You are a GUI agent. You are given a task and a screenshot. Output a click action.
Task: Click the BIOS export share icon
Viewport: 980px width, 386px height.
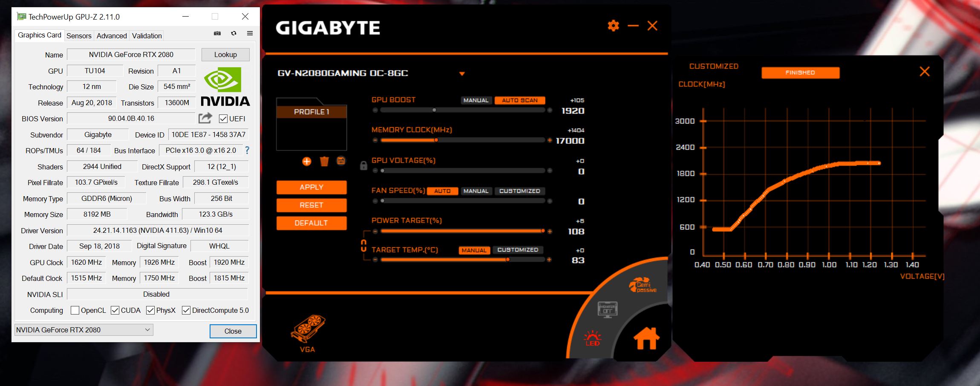205,118
